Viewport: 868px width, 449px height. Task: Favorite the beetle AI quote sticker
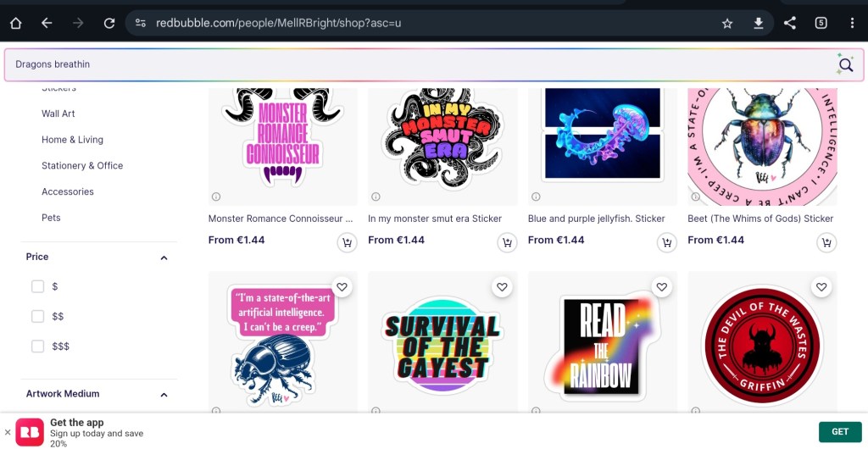pyautogui.click(x=342, y=287)
